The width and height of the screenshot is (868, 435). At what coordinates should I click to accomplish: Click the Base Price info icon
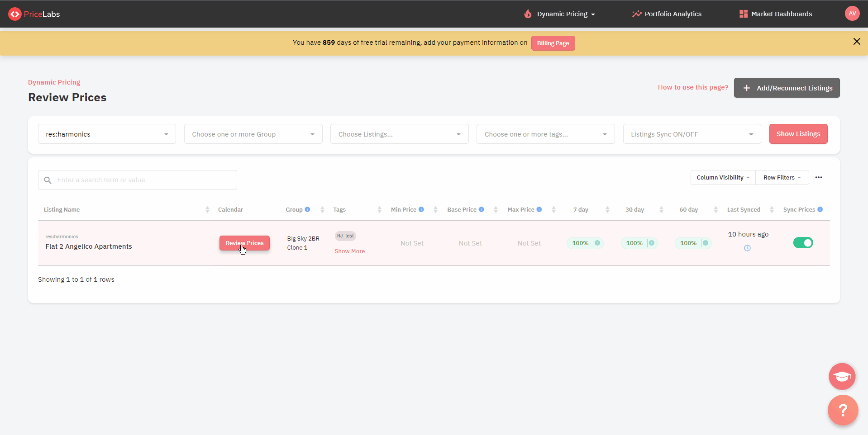point(482,209)
